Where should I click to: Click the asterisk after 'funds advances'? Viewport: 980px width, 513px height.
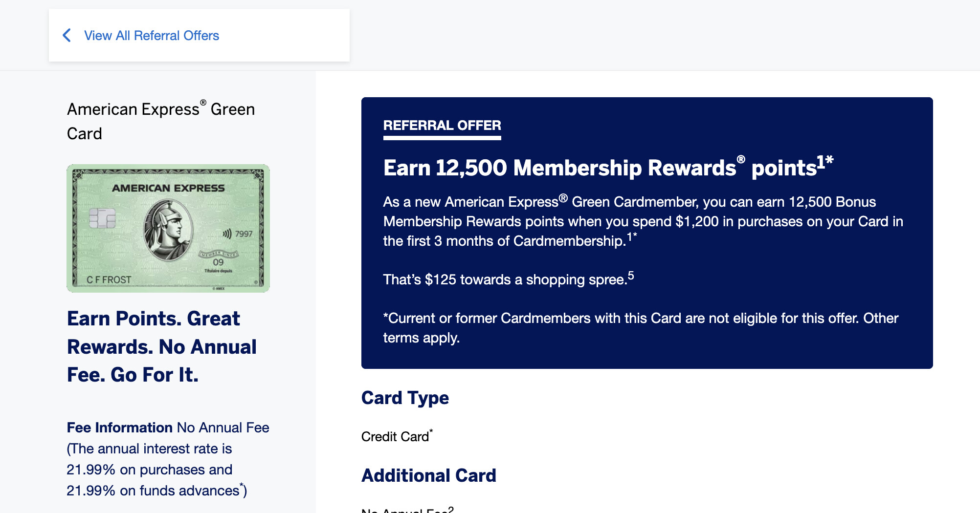pos(242,485)
